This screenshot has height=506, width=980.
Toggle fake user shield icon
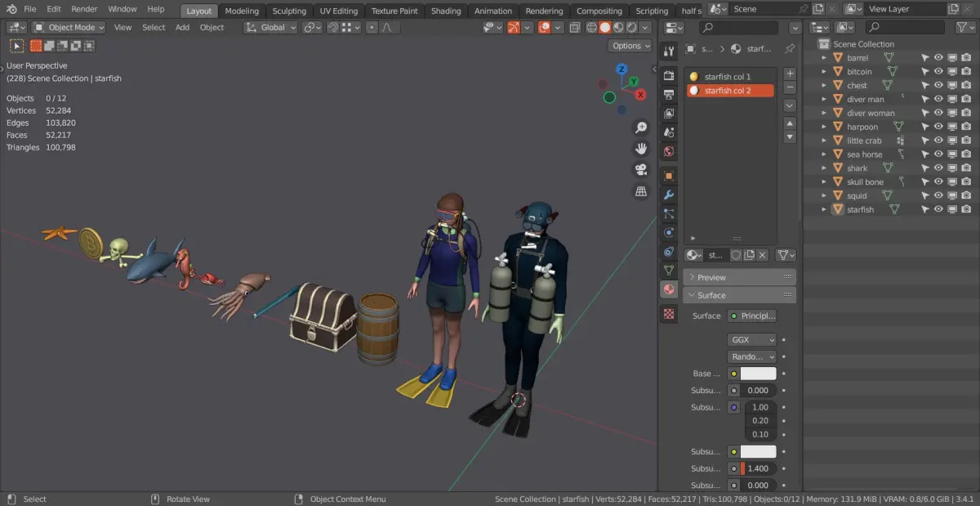click(736, 255)
